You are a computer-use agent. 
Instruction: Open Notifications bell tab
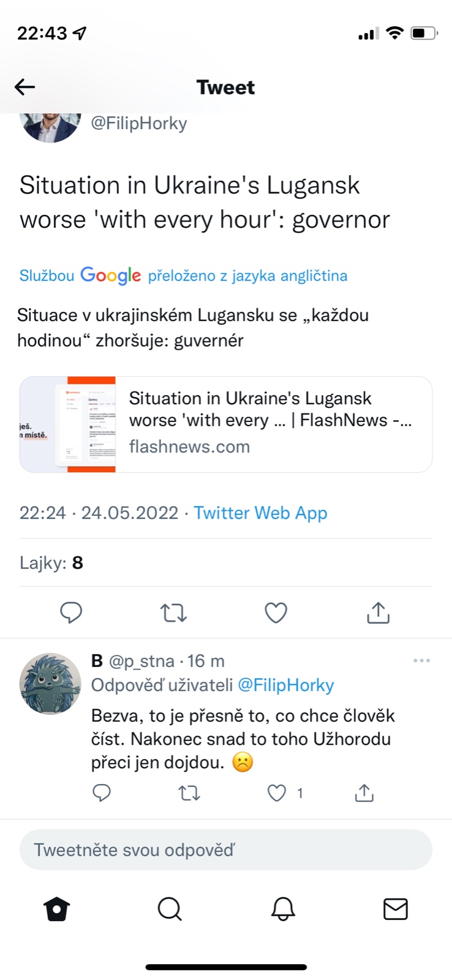pos(283,909)
